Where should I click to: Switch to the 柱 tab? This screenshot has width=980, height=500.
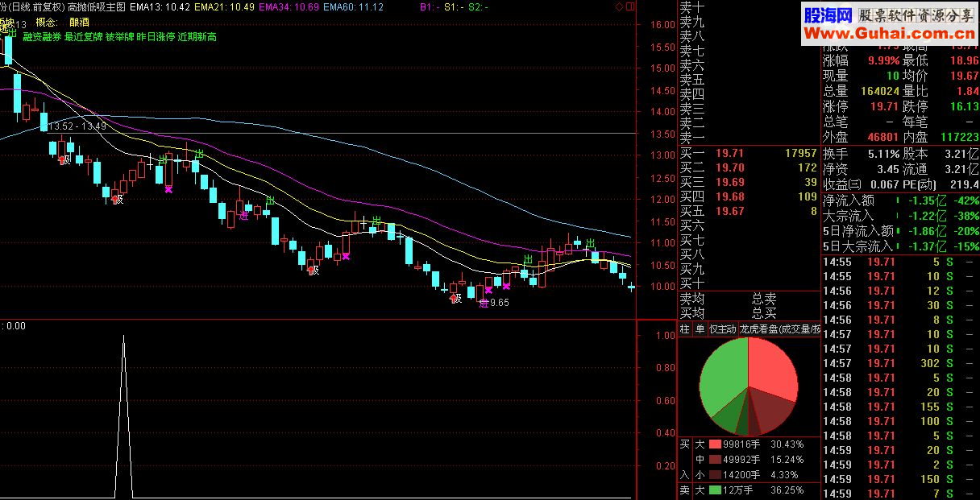[684, 329]
